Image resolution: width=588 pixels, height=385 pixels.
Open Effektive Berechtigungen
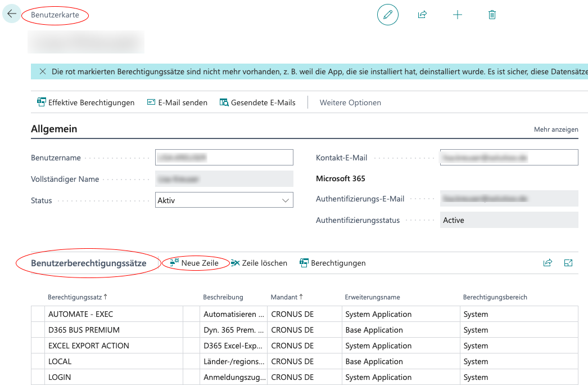pos(85,102)
